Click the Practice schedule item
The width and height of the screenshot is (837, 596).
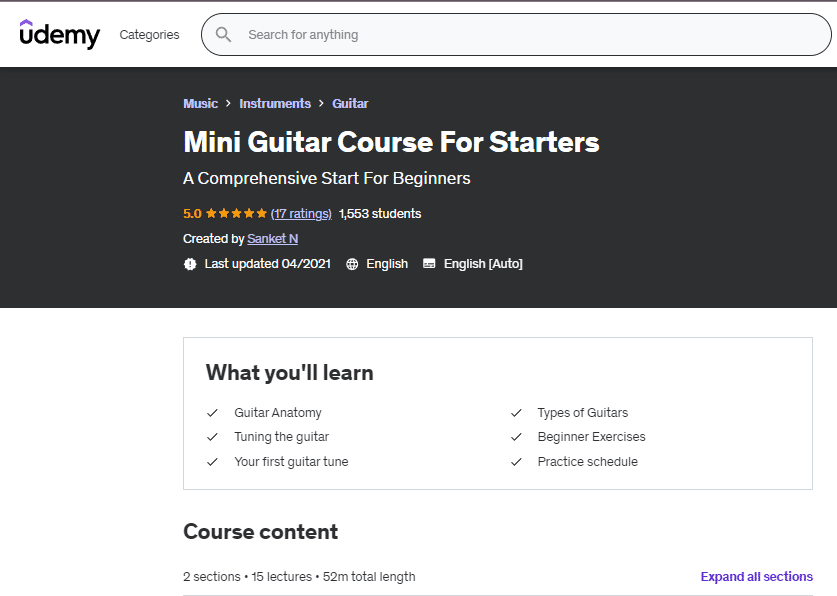pyautogui.click(x=587, y=462)
